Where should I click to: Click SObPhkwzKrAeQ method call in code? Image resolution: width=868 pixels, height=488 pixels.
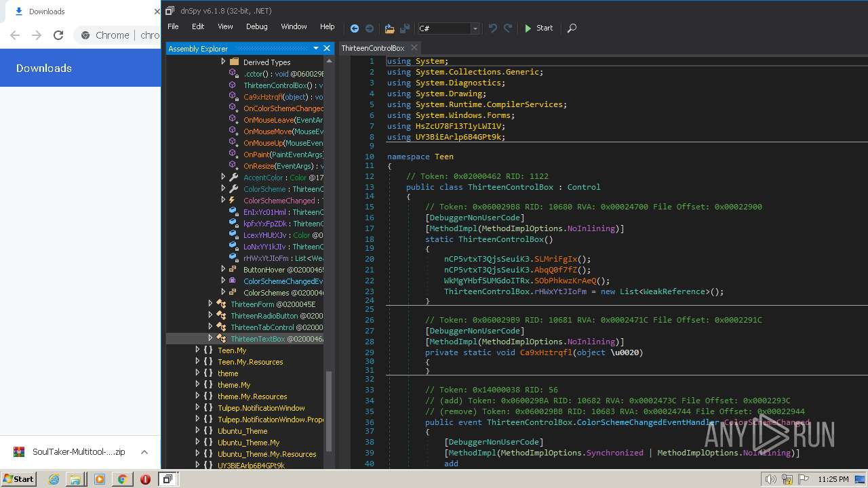pyautogui.click(x=565, y=281)
